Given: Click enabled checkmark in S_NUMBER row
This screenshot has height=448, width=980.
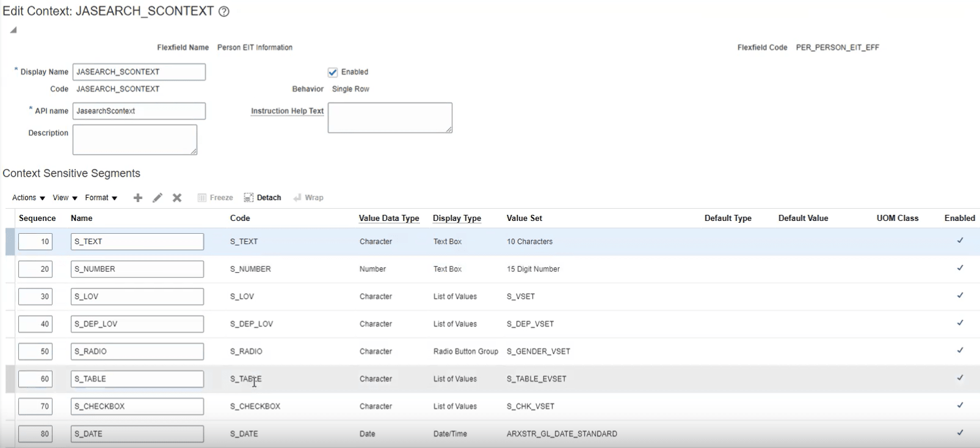Looking at the screenshot, I should [960, 268].
